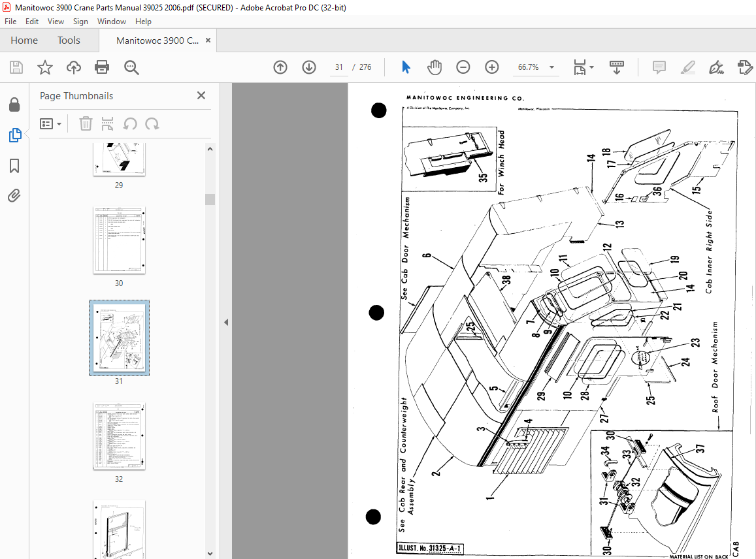Select the page 30 thumbnail
This screenshot has width=756, height=559.
[x=119, y=240]
